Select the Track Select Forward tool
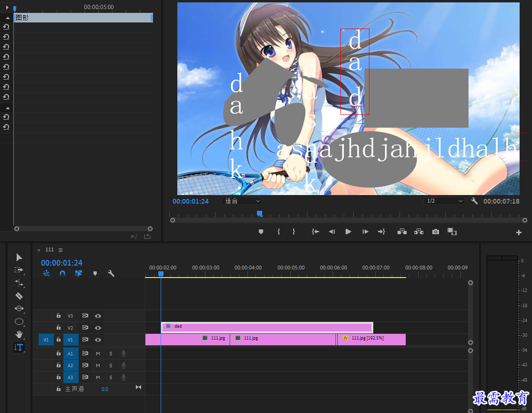Viewport: 532px width, 413px height. (19, 270)
